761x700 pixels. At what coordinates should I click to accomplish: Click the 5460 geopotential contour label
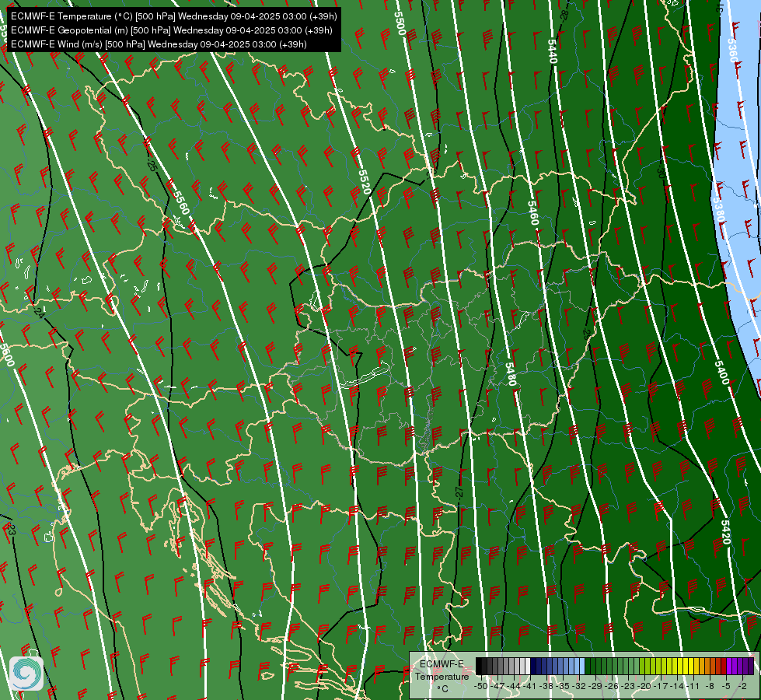pyautogui.click(x=533, y=213)
